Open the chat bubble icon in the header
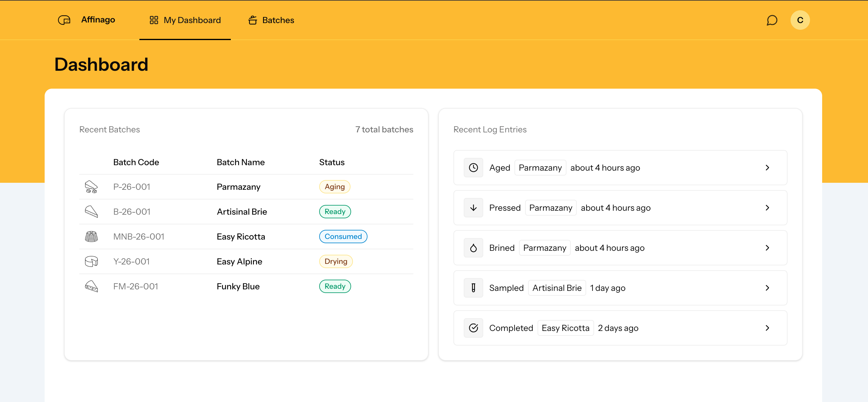Viewport: 868px width, 402px height. tap(772, 20)
